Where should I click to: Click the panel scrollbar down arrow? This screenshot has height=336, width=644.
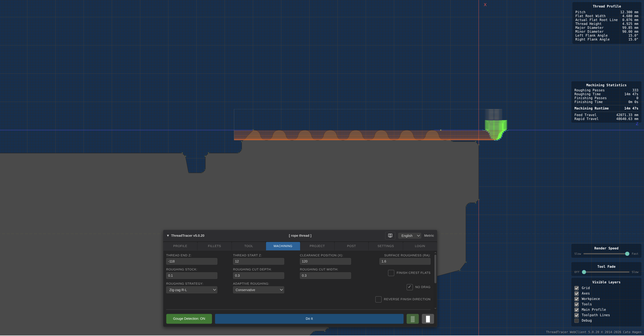[x=435, y=308]
